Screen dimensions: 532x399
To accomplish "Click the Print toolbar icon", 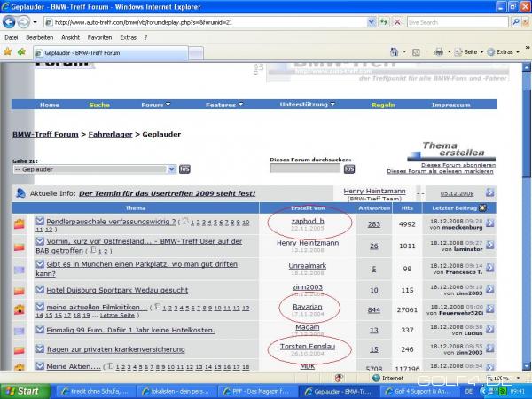I will (439, 52).
